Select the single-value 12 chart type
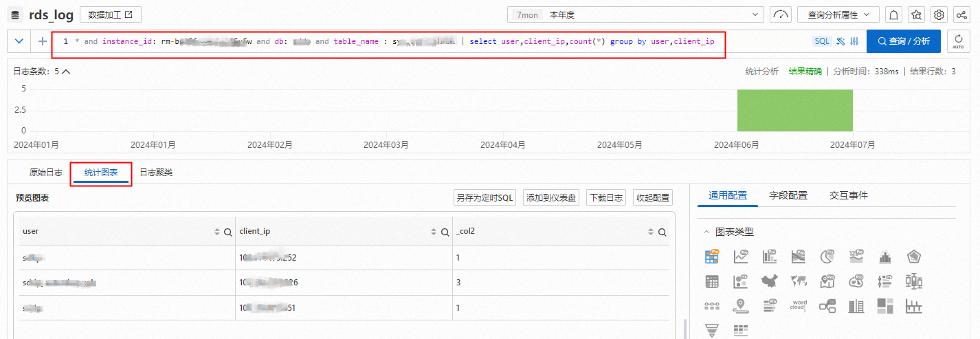The height and width of the screenshot is (339, 980). (x=856, y=256)
